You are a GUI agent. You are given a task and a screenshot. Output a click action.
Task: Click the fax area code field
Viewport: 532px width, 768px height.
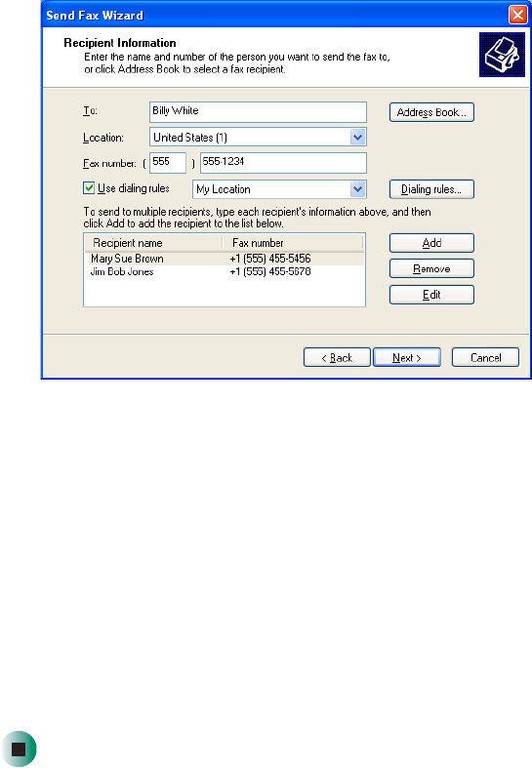(x=168, y=163)
